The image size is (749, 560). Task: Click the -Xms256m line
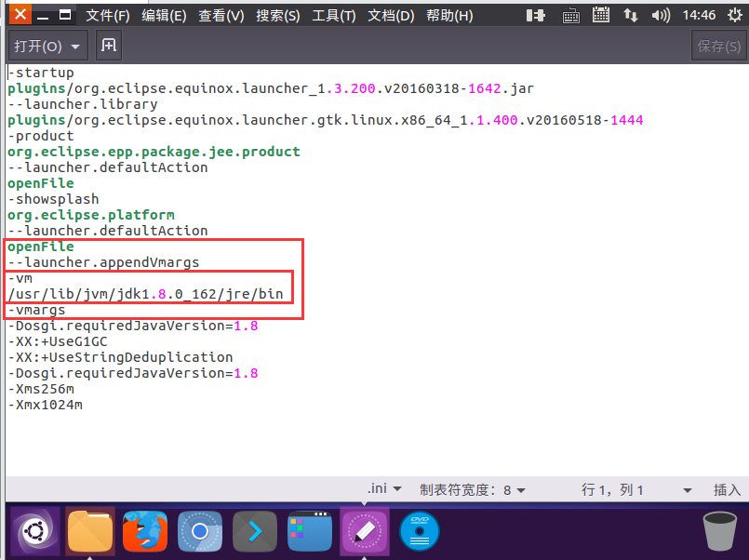(41, 389)
